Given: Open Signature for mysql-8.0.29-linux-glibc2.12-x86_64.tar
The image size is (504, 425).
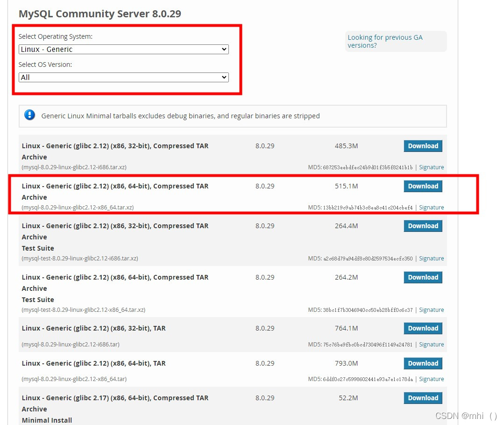Looking at the screenshot, I should 431,379.
